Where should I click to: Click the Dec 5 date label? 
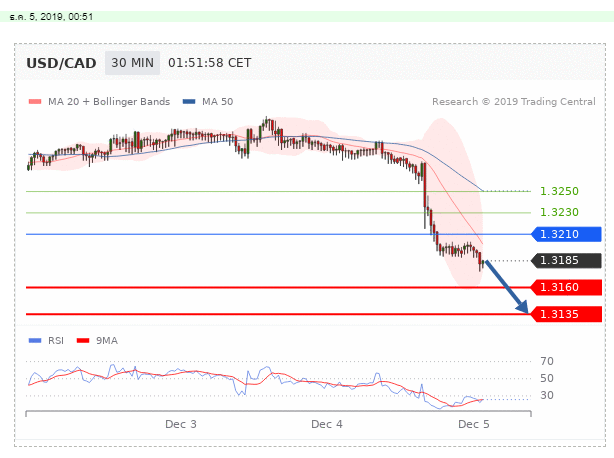pyautogui.click(x=474, y=424)
